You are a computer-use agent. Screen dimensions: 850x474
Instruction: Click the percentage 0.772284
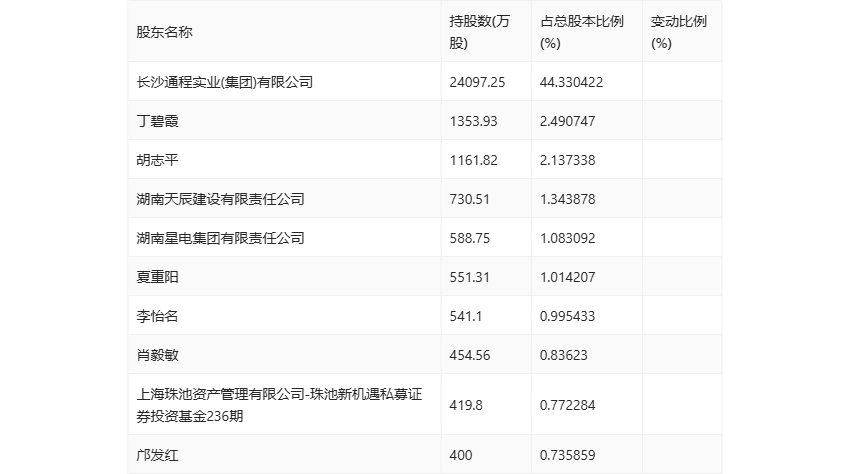(568, 405)
